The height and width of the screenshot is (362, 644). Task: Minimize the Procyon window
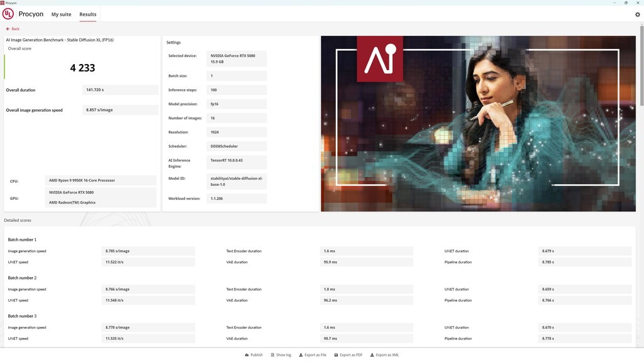point(614,3)
